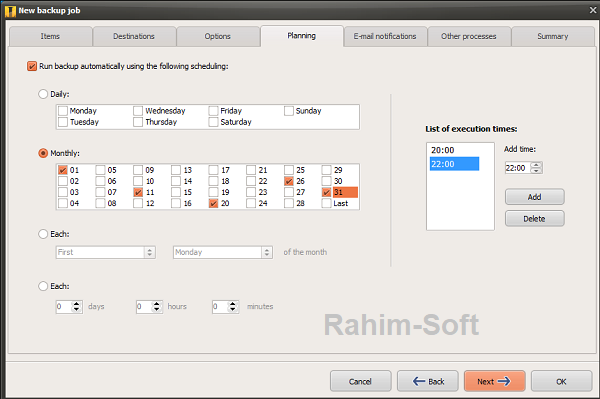The width and height of the screenshot is (600, 399).
Task: Check day 17 of the month
Action: 213,170
